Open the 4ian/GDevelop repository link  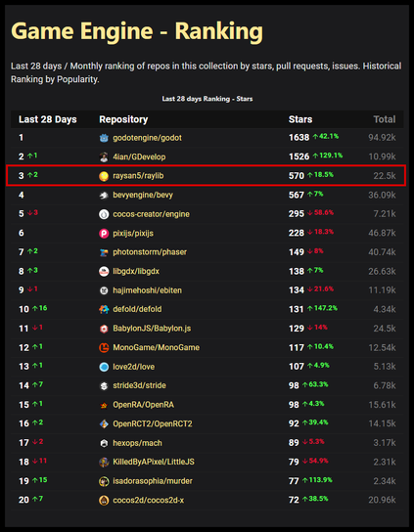[139, 156]
